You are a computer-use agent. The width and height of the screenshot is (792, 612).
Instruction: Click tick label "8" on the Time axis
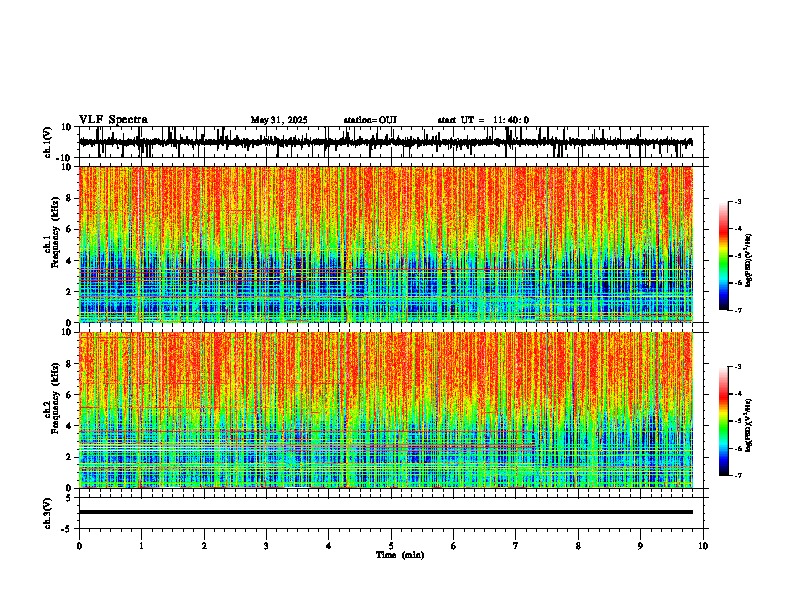click(578, 546)
